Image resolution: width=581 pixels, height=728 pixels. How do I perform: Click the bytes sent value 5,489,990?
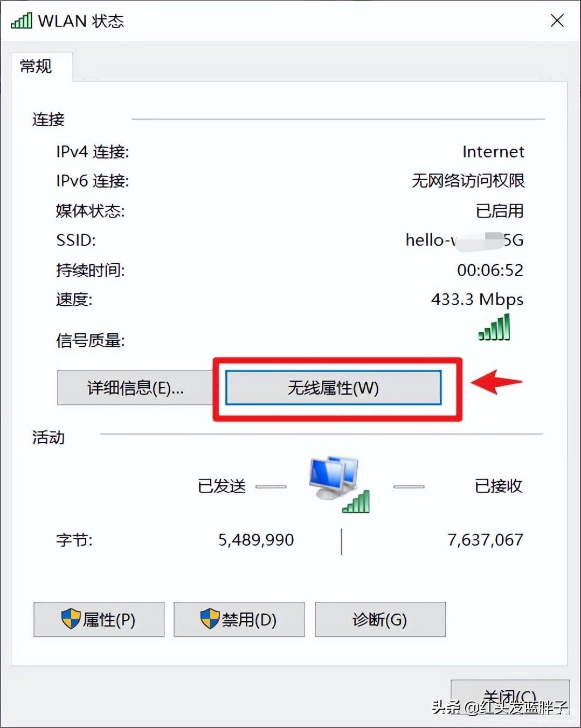click(x=256, y=540)
